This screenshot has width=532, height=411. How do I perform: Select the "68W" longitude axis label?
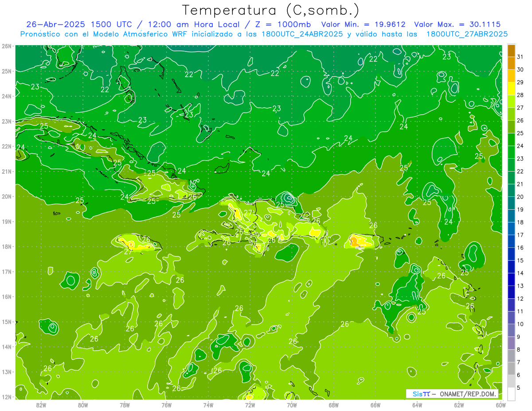[334, 405]
